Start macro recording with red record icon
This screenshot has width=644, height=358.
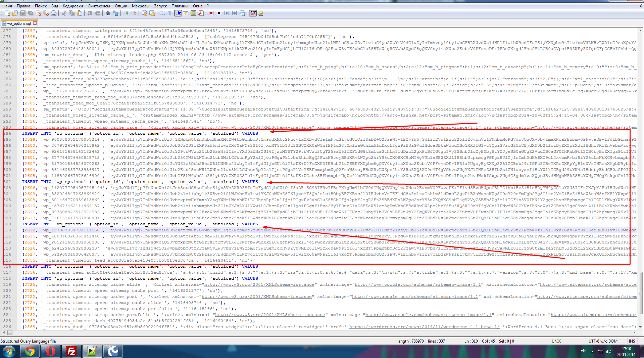[x=211, y=13]
